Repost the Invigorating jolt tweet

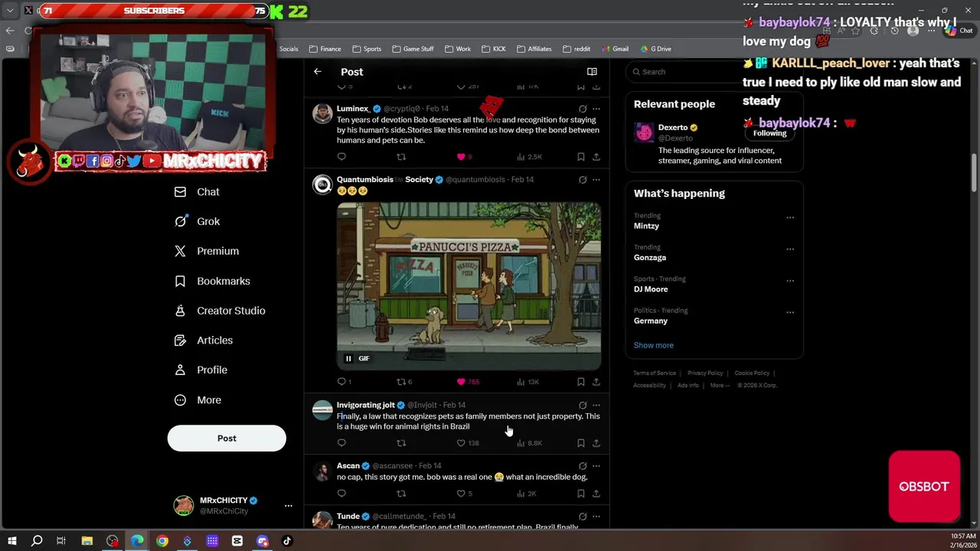pos(400,443)
